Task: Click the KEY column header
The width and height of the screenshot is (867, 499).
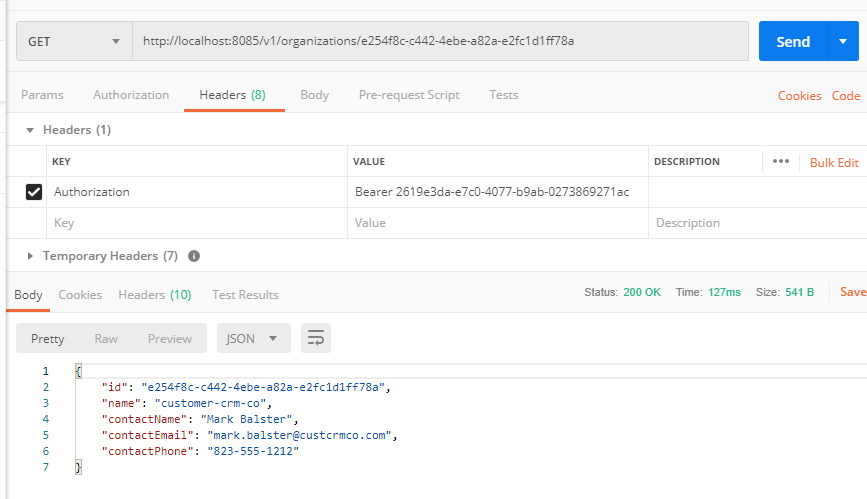Action: [61, 162]
